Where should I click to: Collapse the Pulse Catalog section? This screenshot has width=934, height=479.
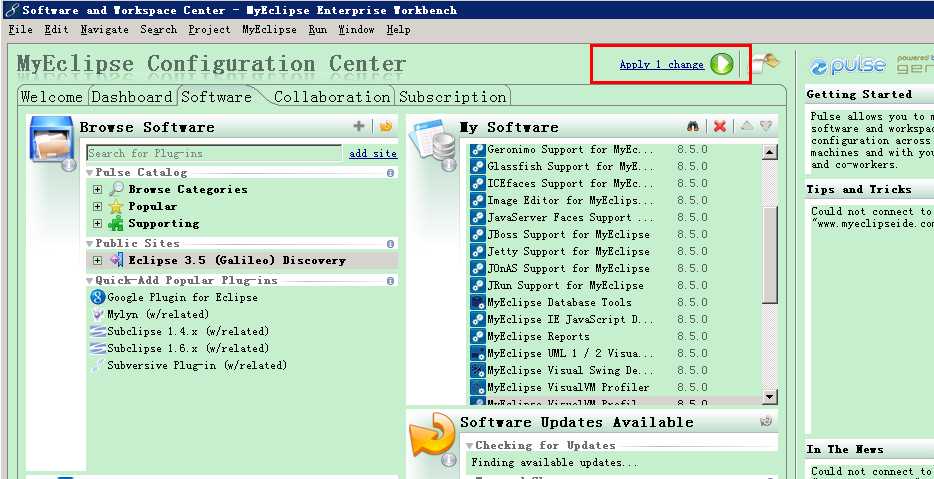[90, 173]
